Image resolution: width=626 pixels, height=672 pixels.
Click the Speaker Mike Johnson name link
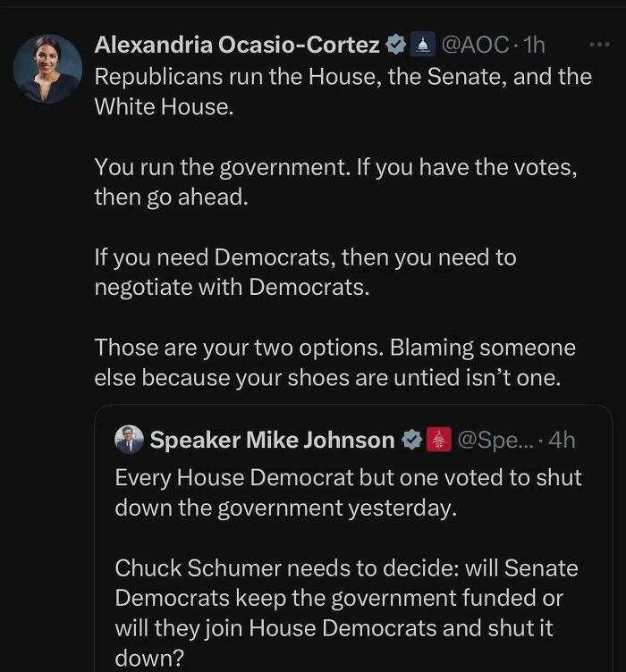click(x=273, y=441)
